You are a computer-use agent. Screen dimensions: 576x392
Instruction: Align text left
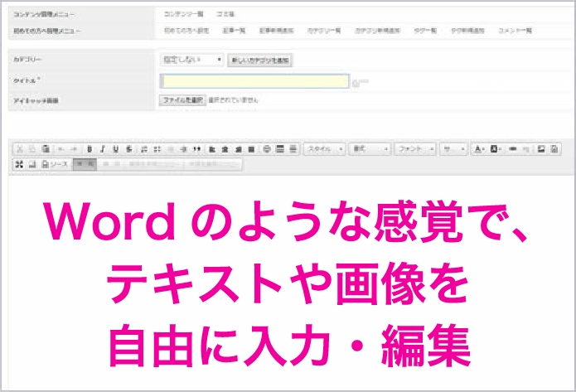tap(212, 149)
